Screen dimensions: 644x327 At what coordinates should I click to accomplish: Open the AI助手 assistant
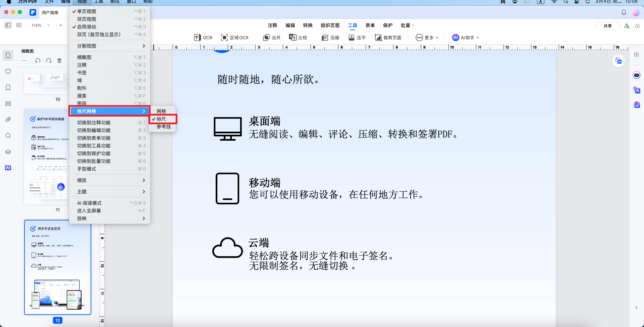[x=465, y=38]
